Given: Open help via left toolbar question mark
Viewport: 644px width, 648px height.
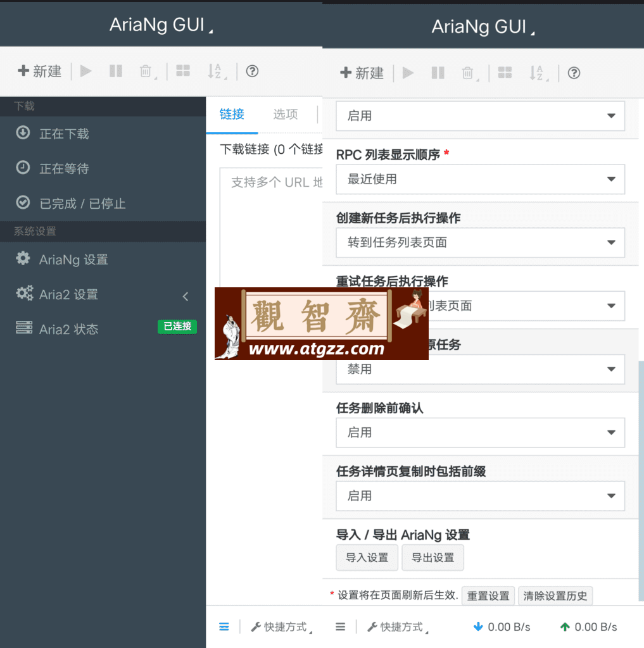Looking at the screenshot, I should point(252,71).
